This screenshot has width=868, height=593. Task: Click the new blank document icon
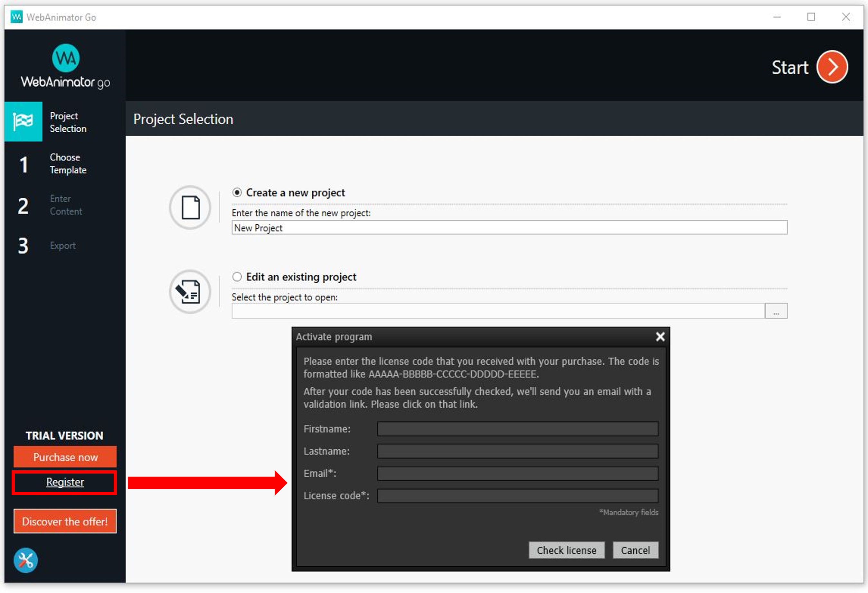[191, 207]
